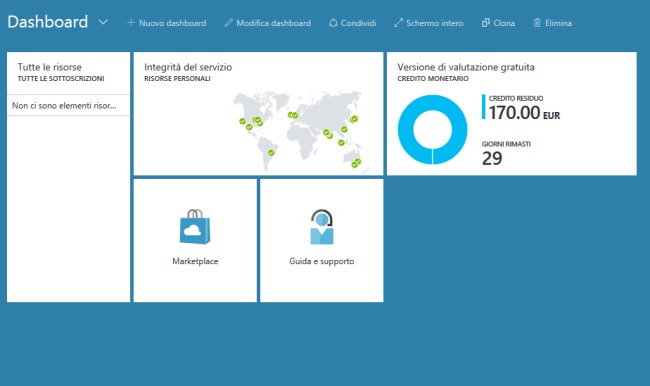Screen dimensions: 650x386
Task: Select Elimina label in toolbar
Action: pos(558,23)
